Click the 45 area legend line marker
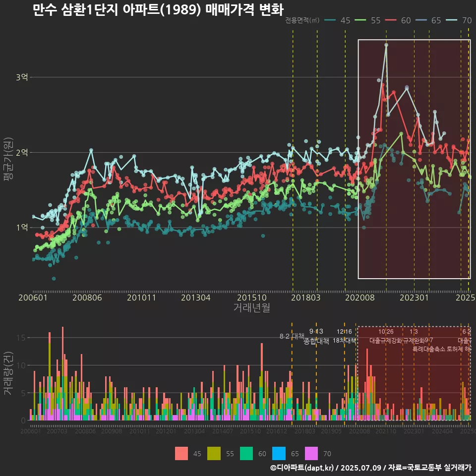Screen dimensions: 476x476 [x=330, y=20]
